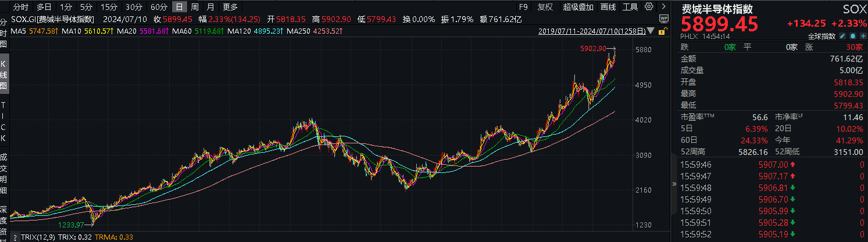Click the date range 2019/07/11-2024/07/10 link

click(x=592, y=31)
